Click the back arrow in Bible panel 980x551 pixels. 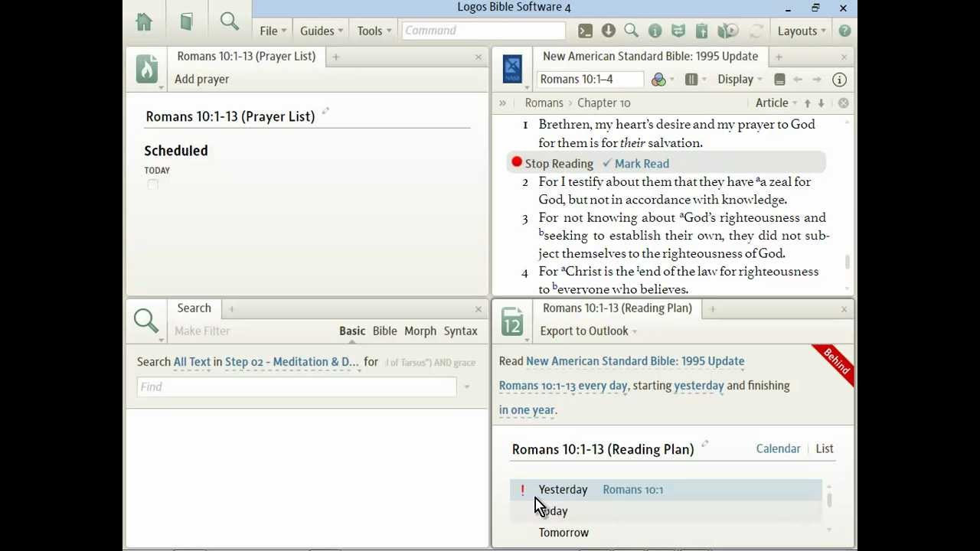(798, 80)
